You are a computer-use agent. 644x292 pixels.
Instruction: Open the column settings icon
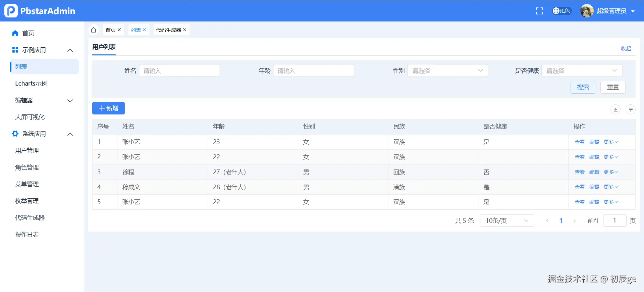631,109
